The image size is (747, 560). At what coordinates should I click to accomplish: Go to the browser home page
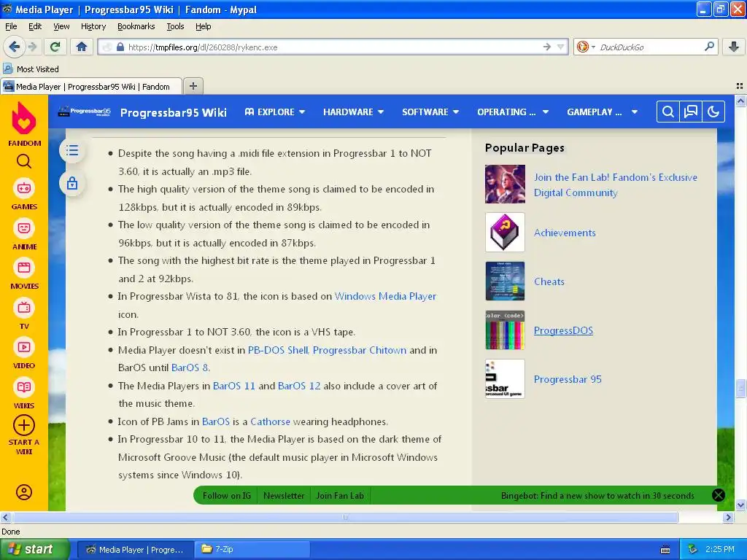click(x=82, y=47)
